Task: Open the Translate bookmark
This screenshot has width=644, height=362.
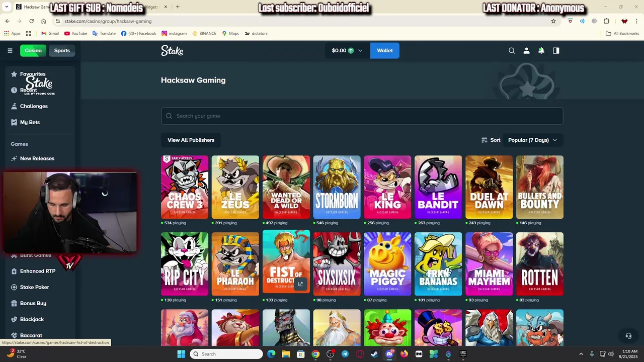Action: (104, 34)
